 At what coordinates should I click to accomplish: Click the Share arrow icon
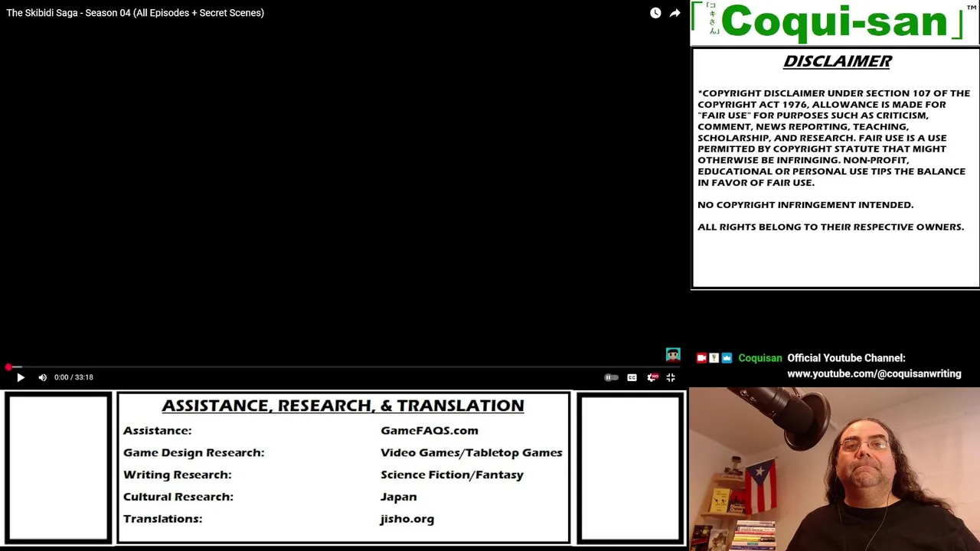click(x=675, y=13)
